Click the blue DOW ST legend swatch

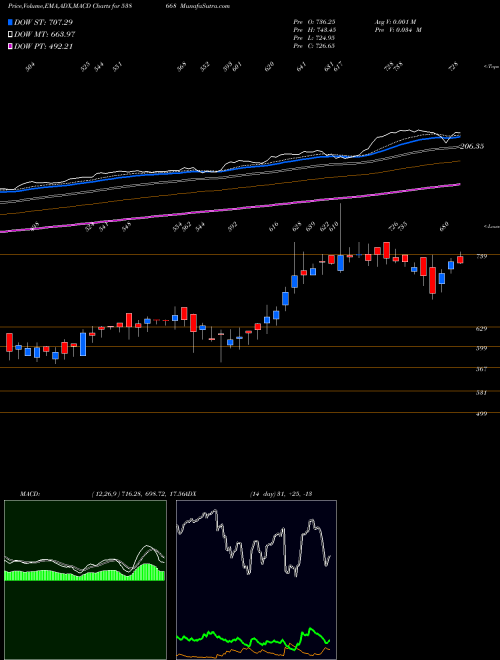[10, 22]
